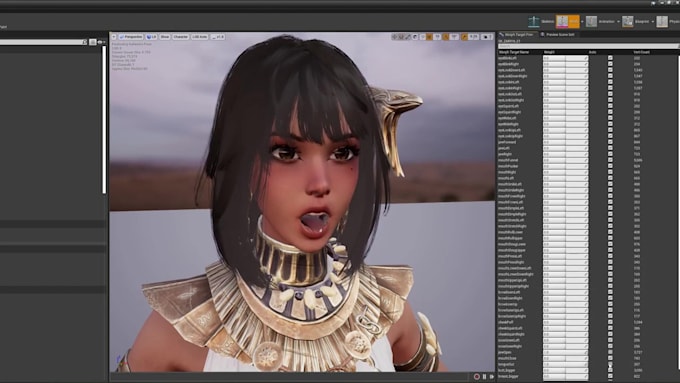Select the browInnerUp morph target name
This screenshot has height=383, width=680.
508,304
